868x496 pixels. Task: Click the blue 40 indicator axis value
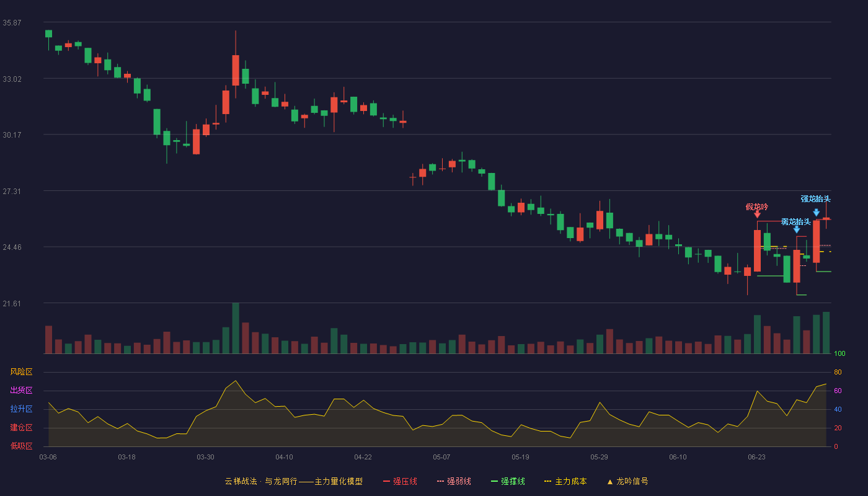coord(838,409)
